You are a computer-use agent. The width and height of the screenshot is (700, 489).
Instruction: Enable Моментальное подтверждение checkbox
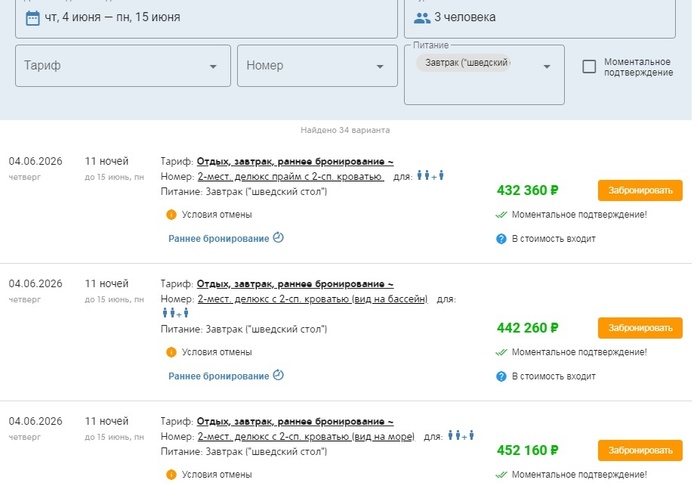click(589, 67)
